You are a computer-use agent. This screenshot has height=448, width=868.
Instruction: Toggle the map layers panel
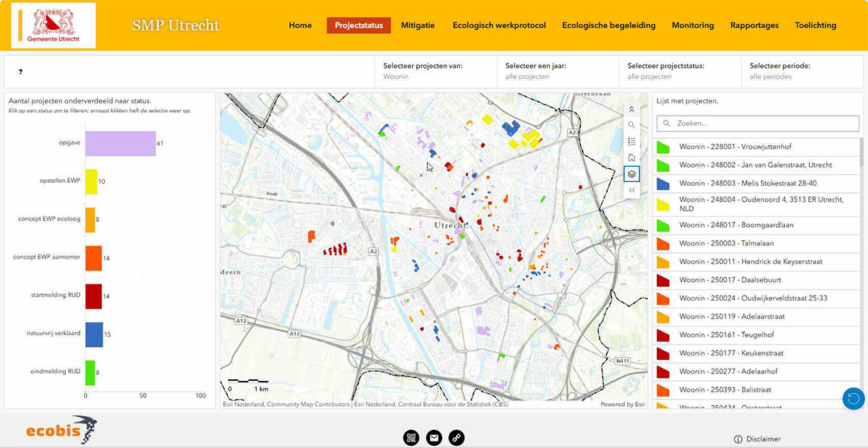631,174
